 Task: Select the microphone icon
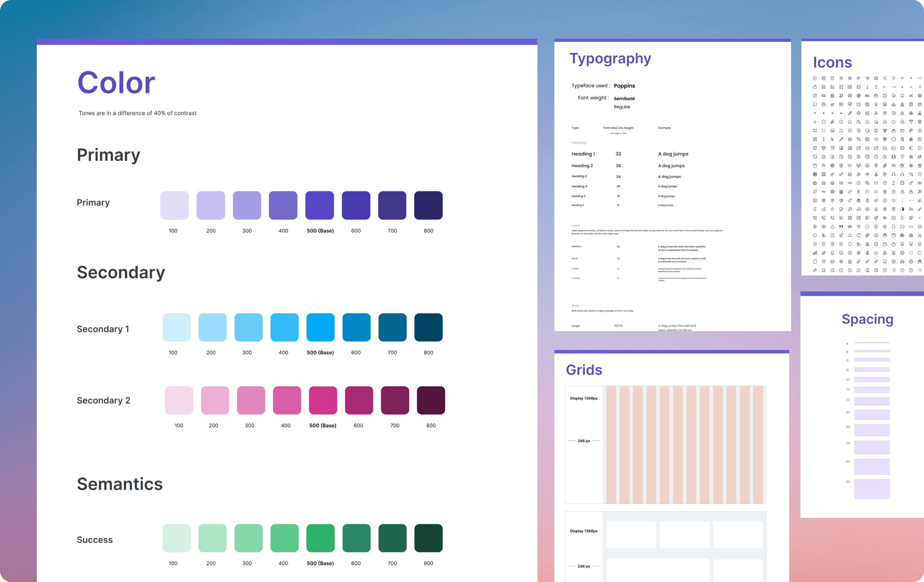tap(841, 139)
